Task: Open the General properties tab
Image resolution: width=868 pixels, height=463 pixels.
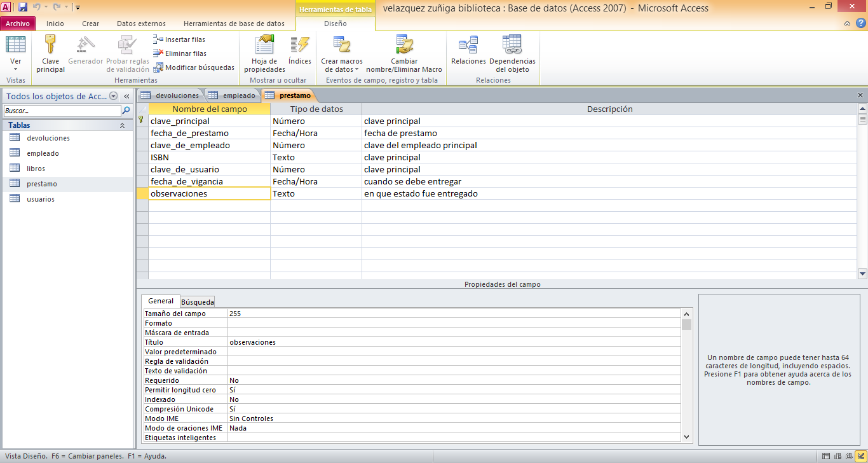Action: pyautogui.click(x=161, y=301)
